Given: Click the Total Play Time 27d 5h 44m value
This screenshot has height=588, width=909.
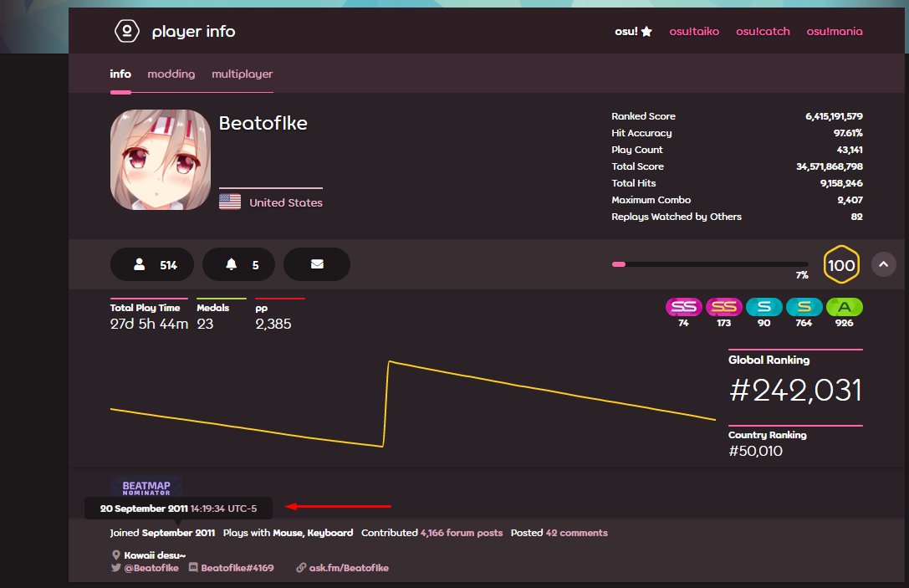Looking at the screenshot, I should (x=149, y=324).
